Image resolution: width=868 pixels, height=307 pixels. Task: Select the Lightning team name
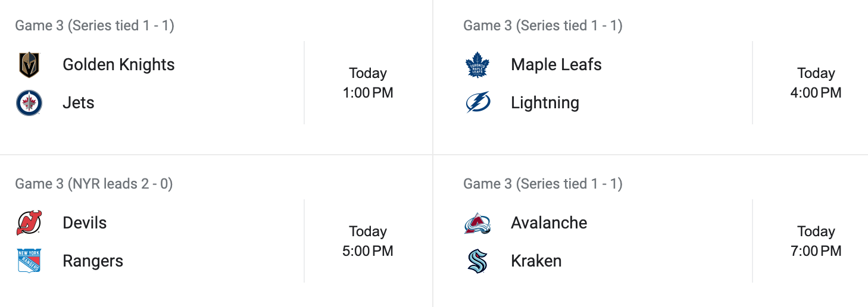[x=545, y=103]
